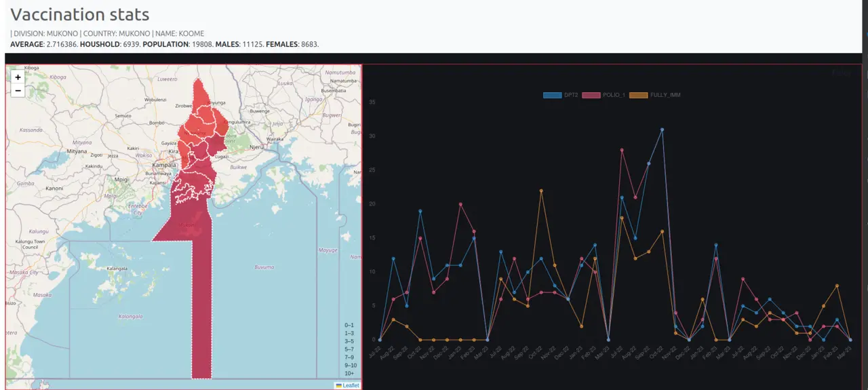Toggle the DPT2 series swatch in legend
This screenshot has width=868, height=390.
click(552, 95)
